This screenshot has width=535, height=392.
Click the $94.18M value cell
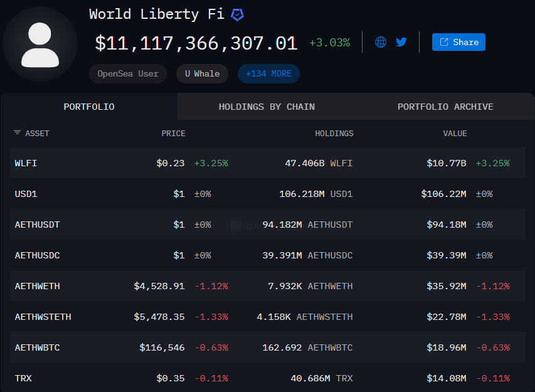tap(447, 225)
